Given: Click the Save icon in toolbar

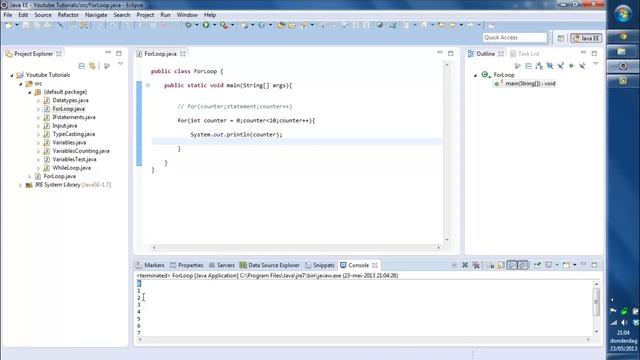Looking at the screenshot, I should 26,25.
